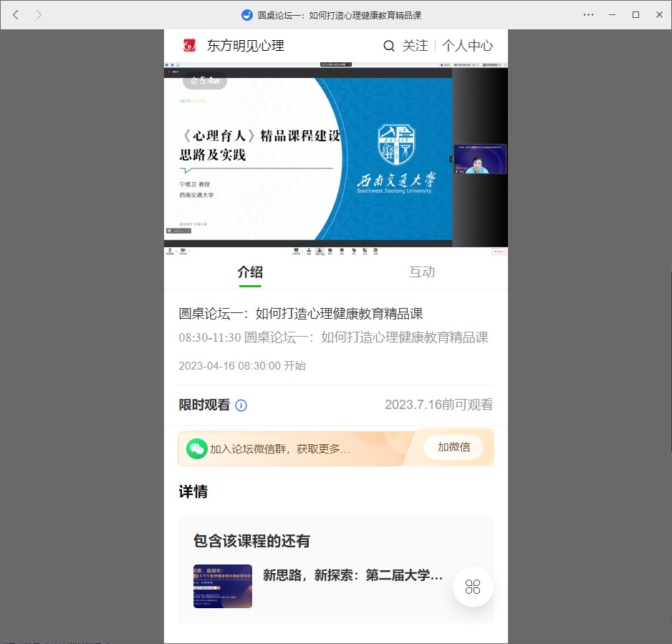Follow the channel via 关注
This screenshot has height=644, width=672.
coord(416,46)
